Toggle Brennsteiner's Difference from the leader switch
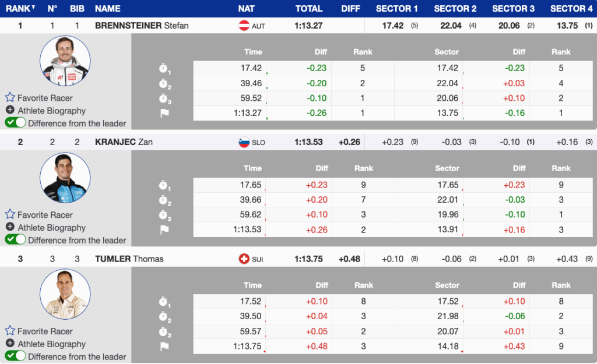The image size is (597, 364). point(15,123)
